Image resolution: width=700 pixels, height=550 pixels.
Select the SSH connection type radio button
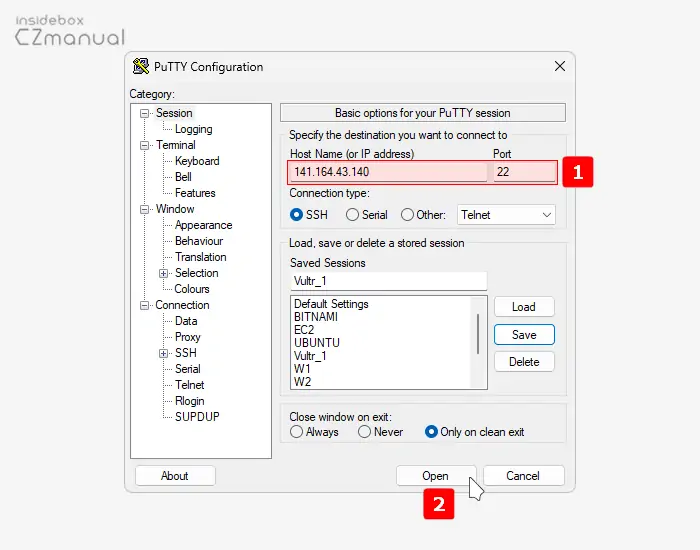click(x=296, y=215)
